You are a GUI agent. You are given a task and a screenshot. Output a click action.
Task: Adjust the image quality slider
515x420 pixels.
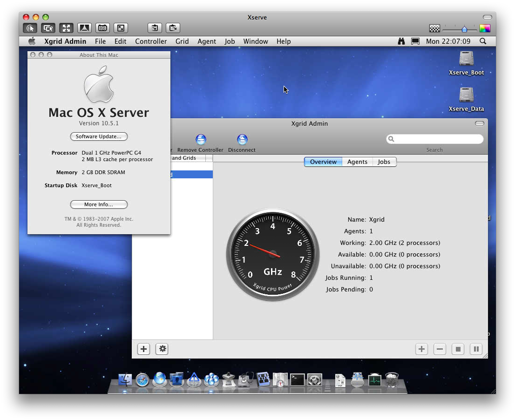tap(464, 29)
